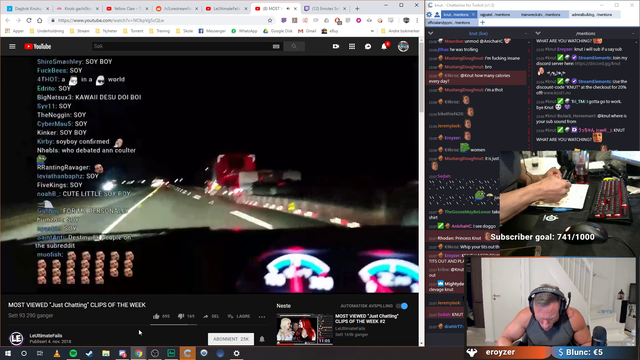Screen dimensions: 640x360
Task: Click the ABONNENT 25K subscribe button
Action: pos(231,339)
